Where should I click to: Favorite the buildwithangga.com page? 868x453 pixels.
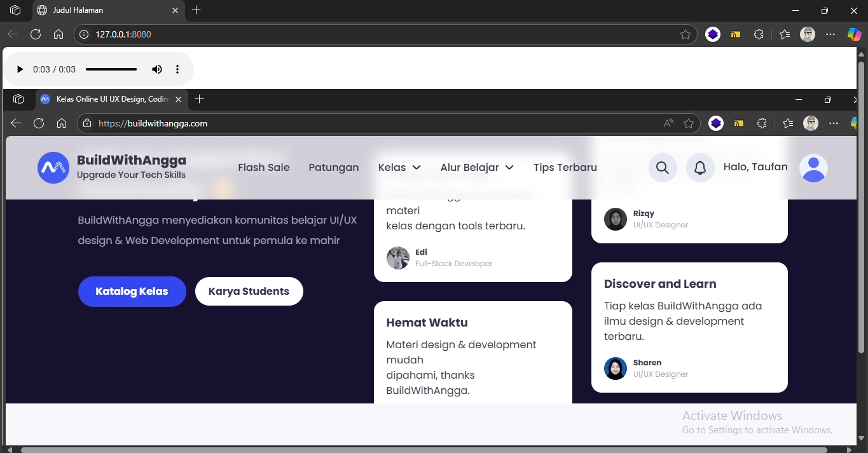click(689, 123)
